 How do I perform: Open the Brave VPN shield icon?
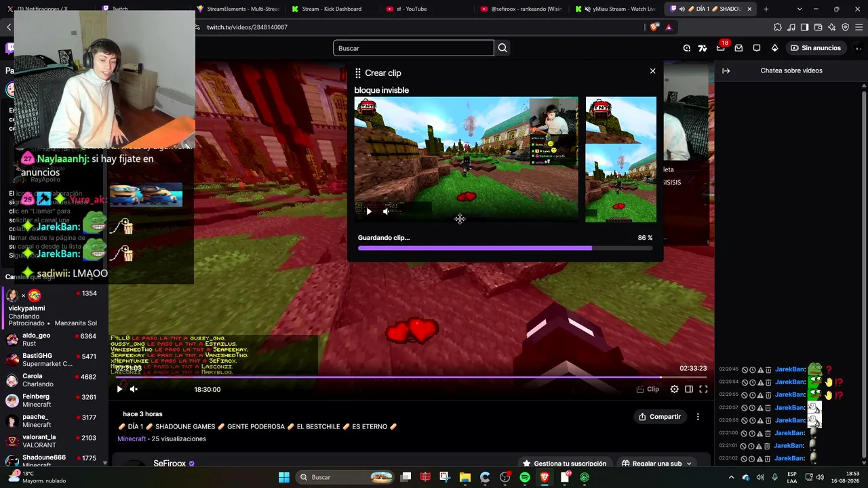point(845,27)
